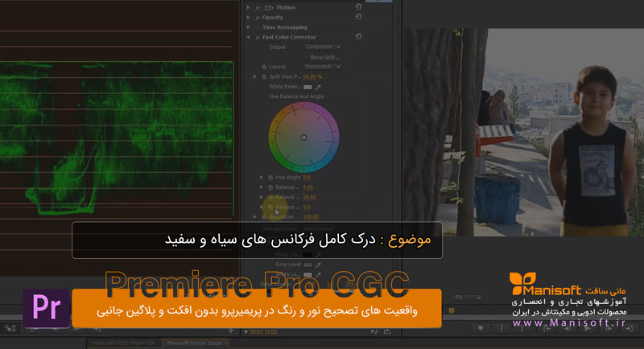The height and width of the screenshot is (349, 644).
Task: Toggle Fast Color Corrector fx on or off
Action: [x=258, y=37]
